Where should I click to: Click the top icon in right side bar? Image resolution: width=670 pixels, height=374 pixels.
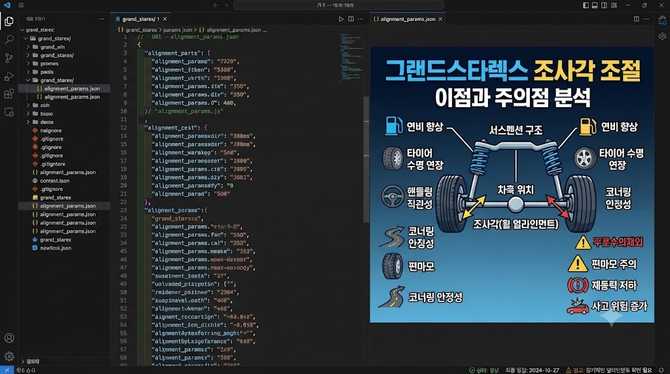(662, 20)
